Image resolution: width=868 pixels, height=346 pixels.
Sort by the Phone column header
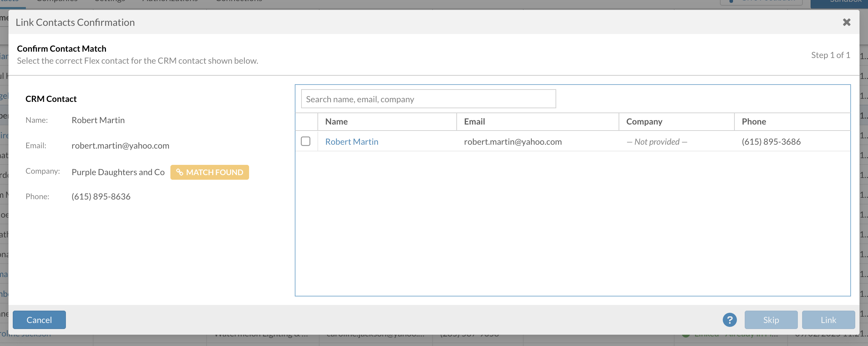click(x=754, y=122)
